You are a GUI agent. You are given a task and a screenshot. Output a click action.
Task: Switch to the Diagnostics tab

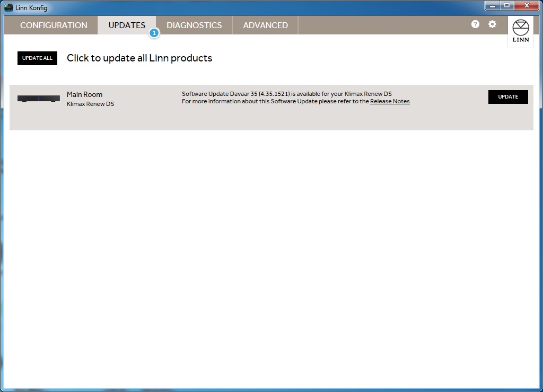(x=194, y=25)
